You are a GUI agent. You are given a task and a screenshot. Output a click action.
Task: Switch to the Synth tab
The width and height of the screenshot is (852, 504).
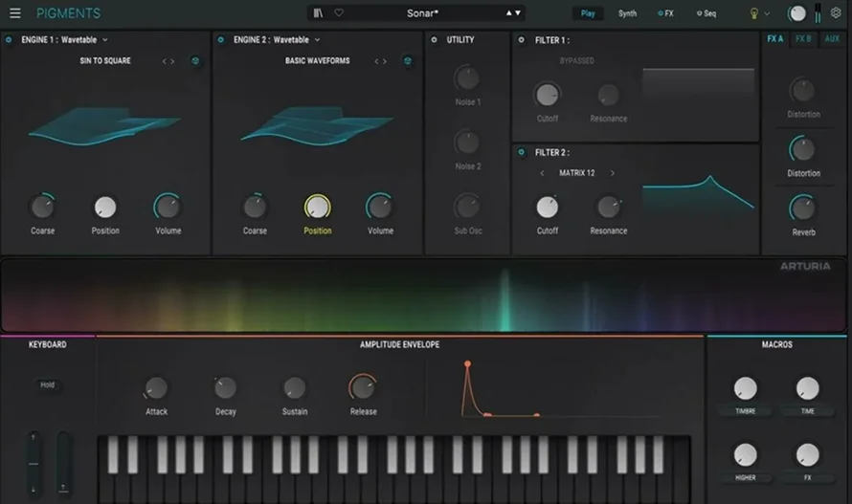click(x=627, y=13)
